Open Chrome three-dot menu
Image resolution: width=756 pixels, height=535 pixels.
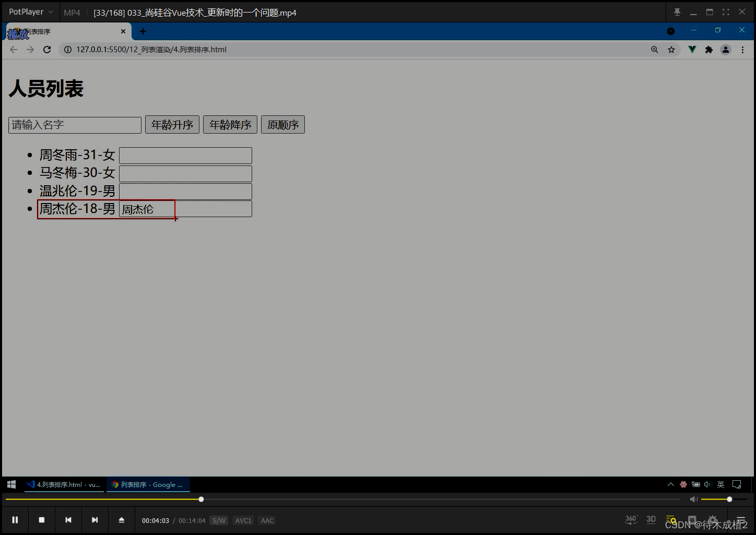[x=742, y=50]
